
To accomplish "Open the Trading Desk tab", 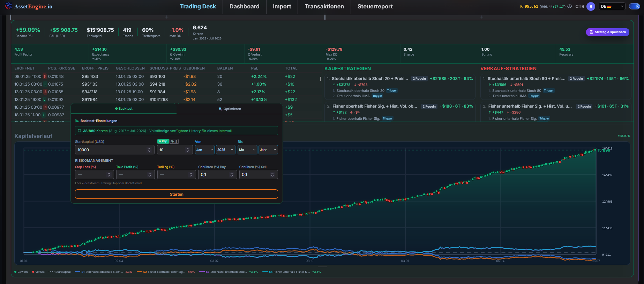I will pos(198,6).
